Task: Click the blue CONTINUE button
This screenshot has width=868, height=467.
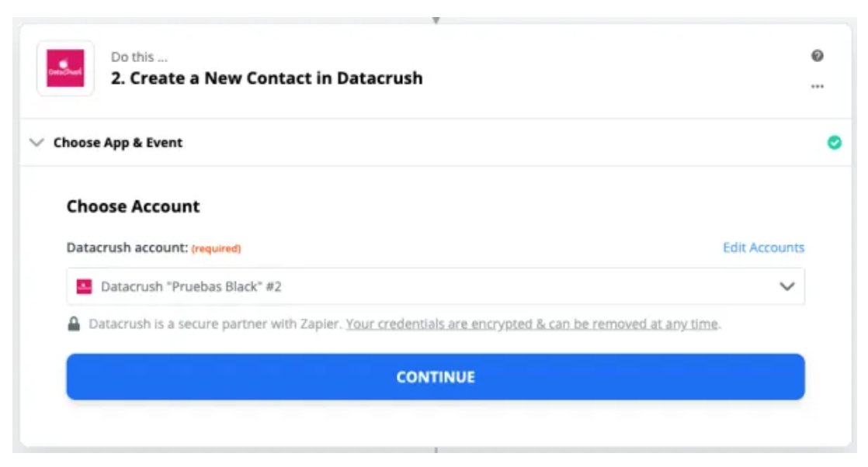Action: (435, 377)
